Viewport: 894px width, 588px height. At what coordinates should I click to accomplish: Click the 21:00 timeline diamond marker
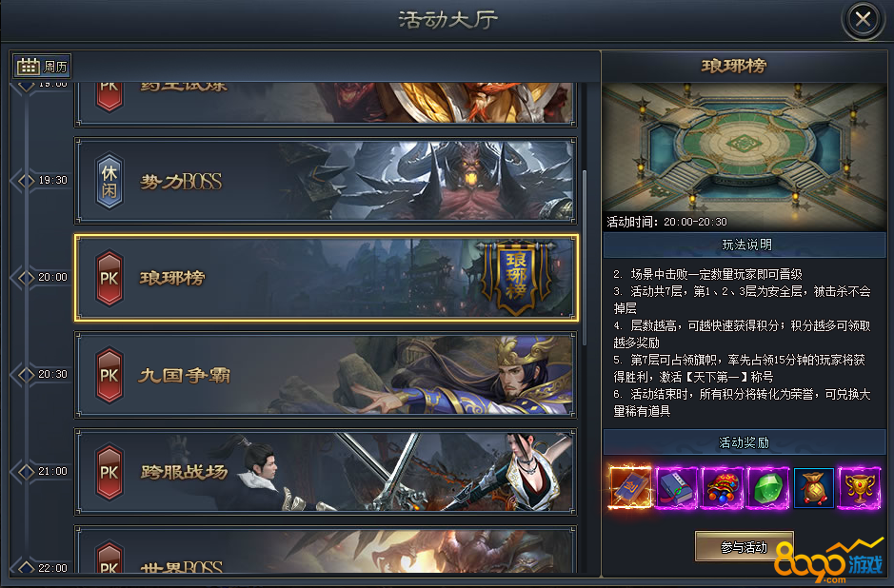(x=26, y=471)
